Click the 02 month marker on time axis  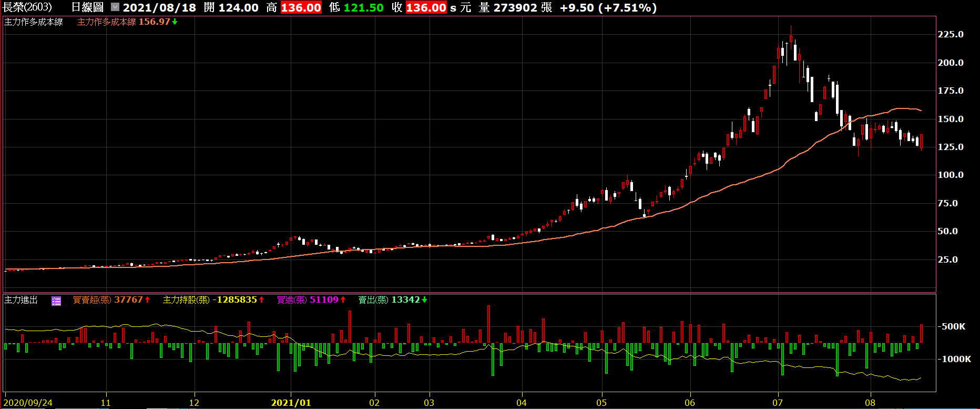[x=374, y=403]
